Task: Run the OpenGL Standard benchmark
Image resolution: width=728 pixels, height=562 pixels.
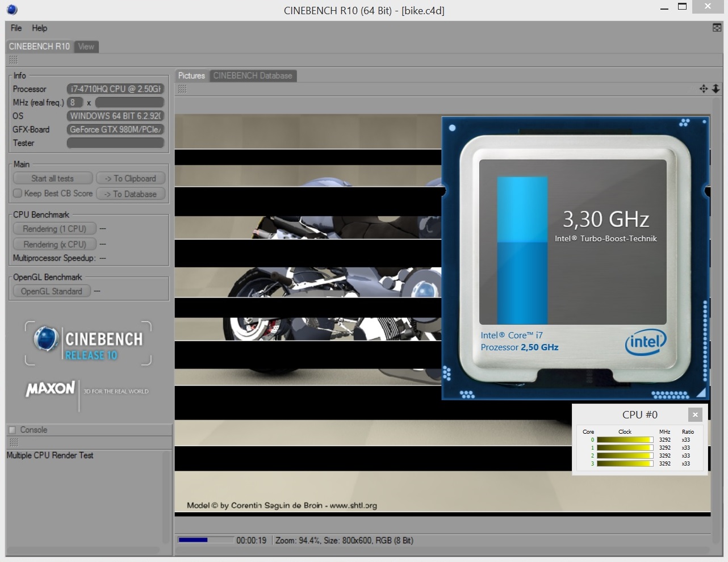Action: [52, 291]
